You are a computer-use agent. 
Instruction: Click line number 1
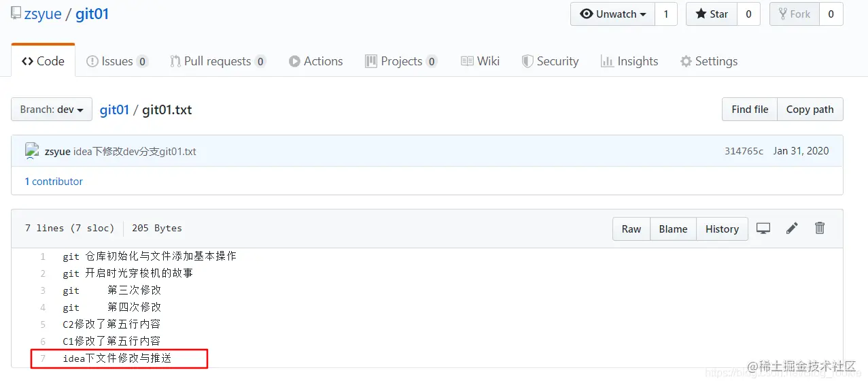pyautogui.click(x=43, y=256)
